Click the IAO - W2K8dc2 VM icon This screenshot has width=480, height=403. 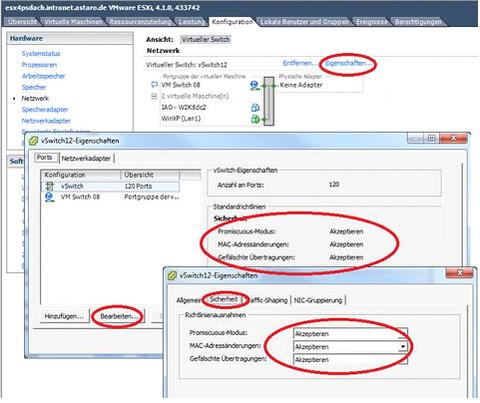coord(255,107)
